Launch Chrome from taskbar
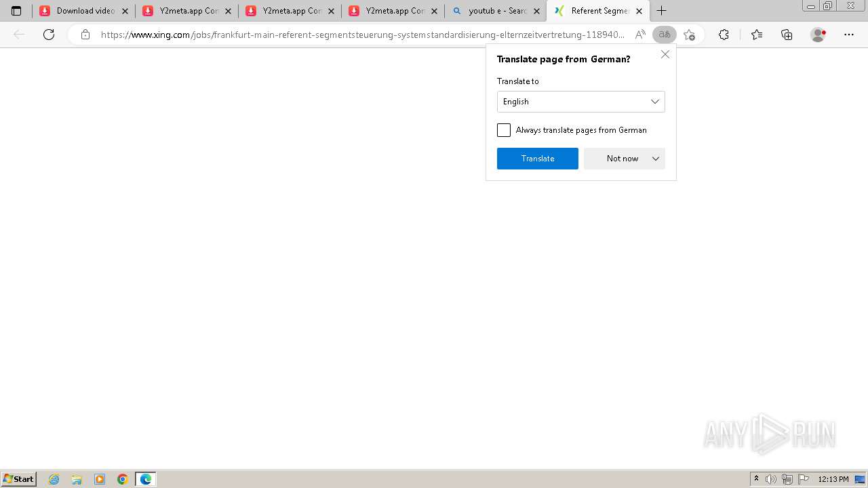 tap(123, 479)
